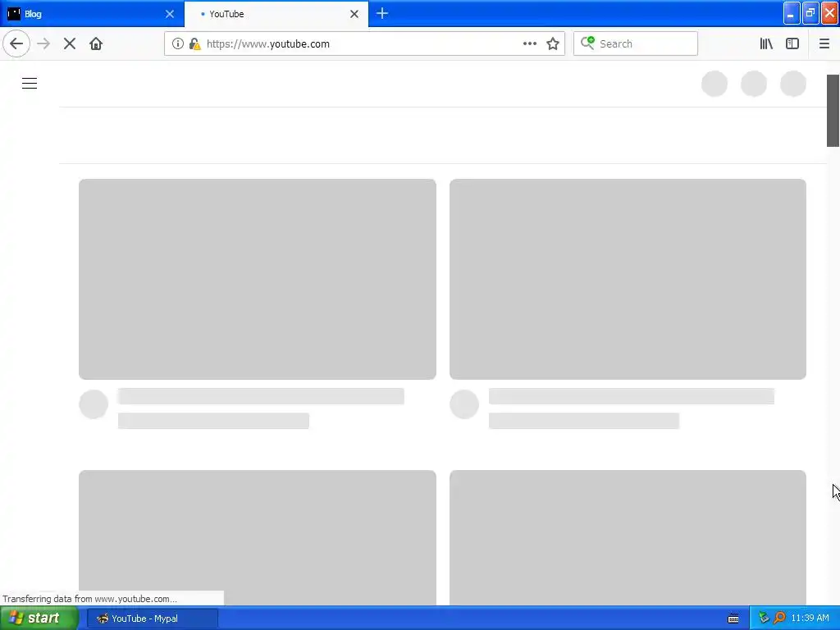This screenshot has width=840, height=630.
Task: Click the 11:39 AM clock
Action: 810,619
